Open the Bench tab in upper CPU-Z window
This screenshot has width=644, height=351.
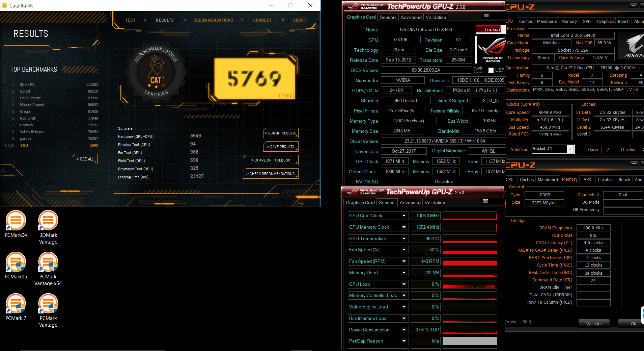click(x=623, y=21)
